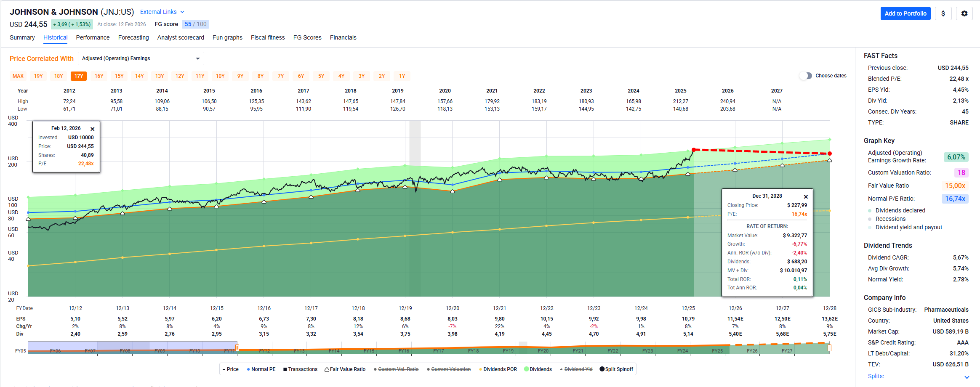Show the Dividend Yld legend series
The width and height of the screenshot is (980, 387).
point(578,369)
